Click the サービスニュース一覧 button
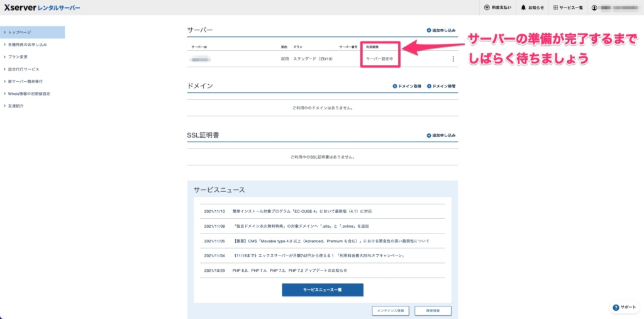This screenshot has height=319, width=644. pyautogui.click(x=323, y=289)
